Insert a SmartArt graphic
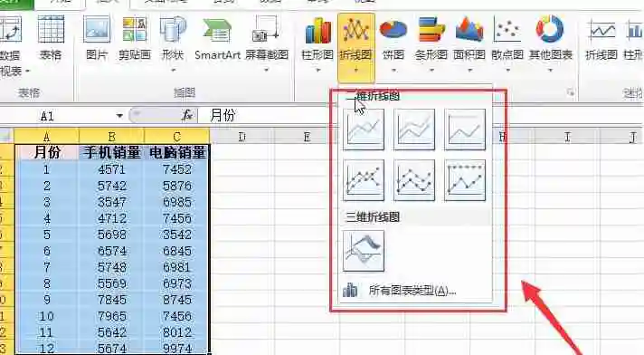 (x=217, y=38)
